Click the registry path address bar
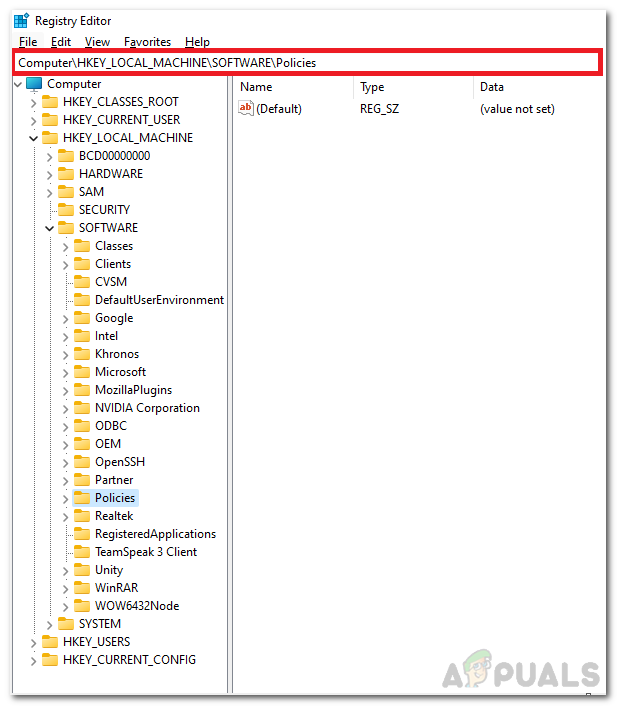This screenshot has height=706, width=617. pyautogui.click(x=308, y=63)
